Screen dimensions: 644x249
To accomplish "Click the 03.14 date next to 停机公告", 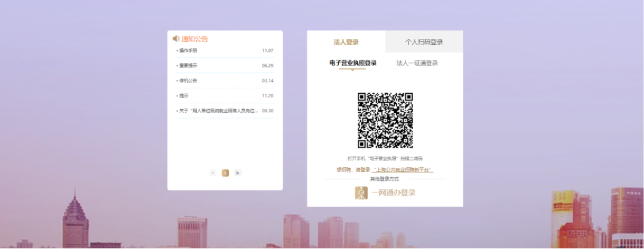I will (268, 81).
